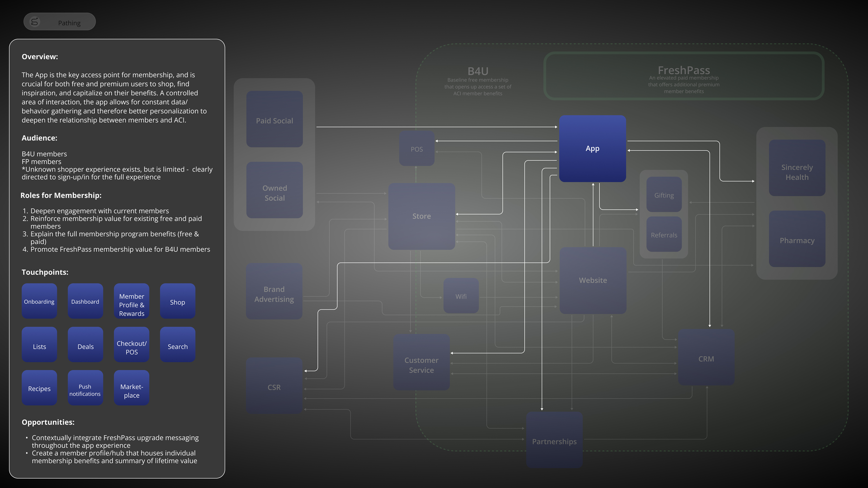Click the small POS node

pos(417,148)
